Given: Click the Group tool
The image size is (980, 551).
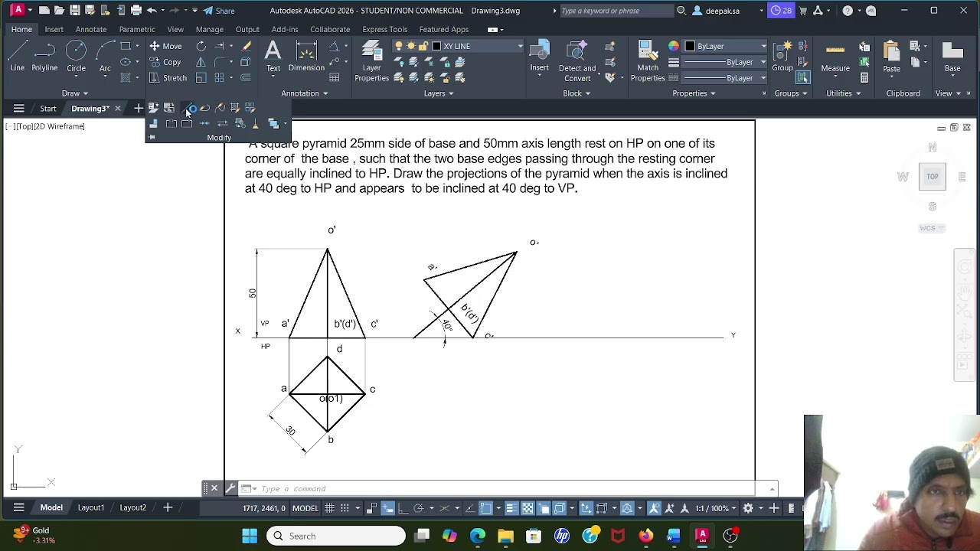Looking at the screenshot, I should (x=782, y=57).
